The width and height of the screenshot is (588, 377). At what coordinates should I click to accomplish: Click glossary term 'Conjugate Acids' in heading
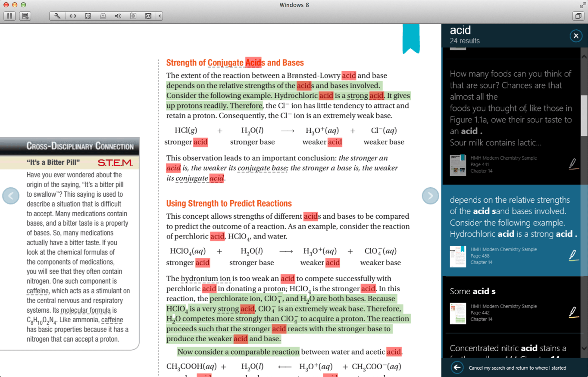[x=235, y=63]
